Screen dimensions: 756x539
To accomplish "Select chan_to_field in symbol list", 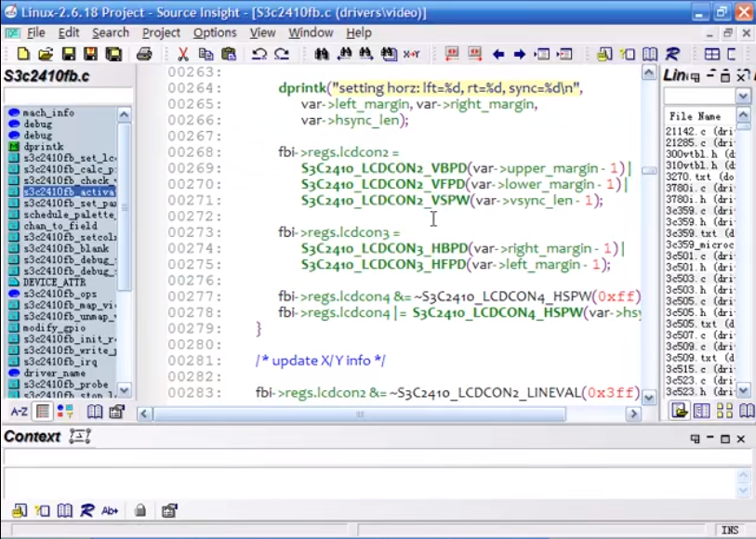I will 60,226.
